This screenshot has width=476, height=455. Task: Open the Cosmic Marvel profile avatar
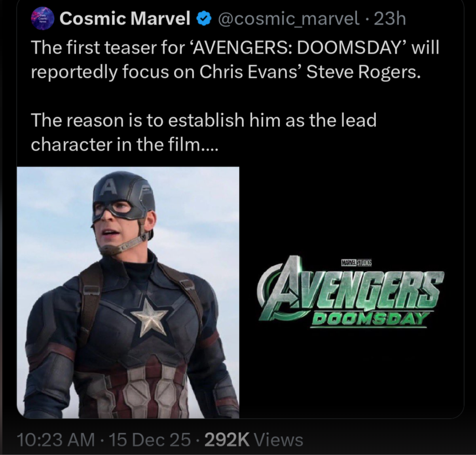pos(43,19)
